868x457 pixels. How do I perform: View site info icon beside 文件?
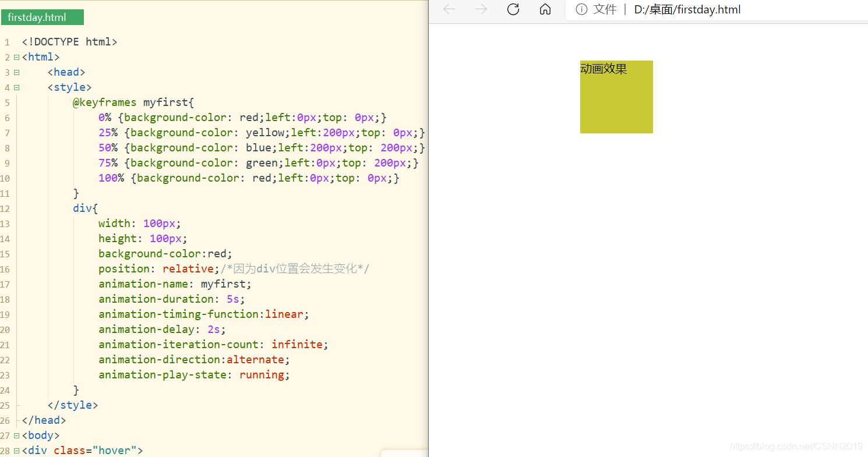[x=581, y=9]
